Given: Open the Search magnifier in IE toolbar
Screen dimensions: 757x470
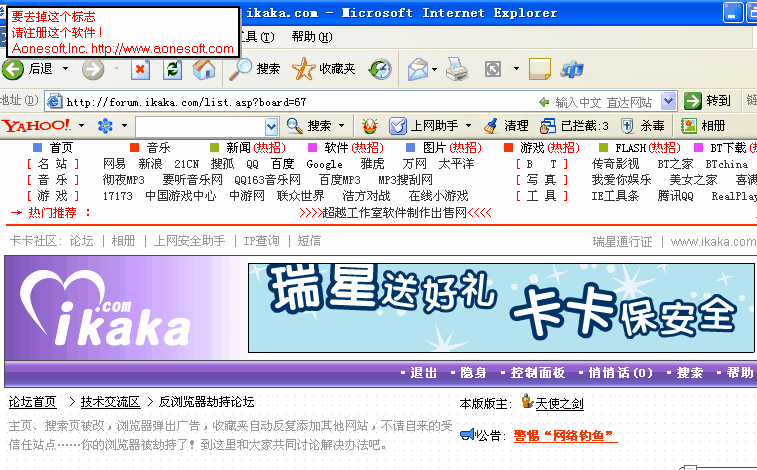Looking at the screenshot, I should coord(240,69).
